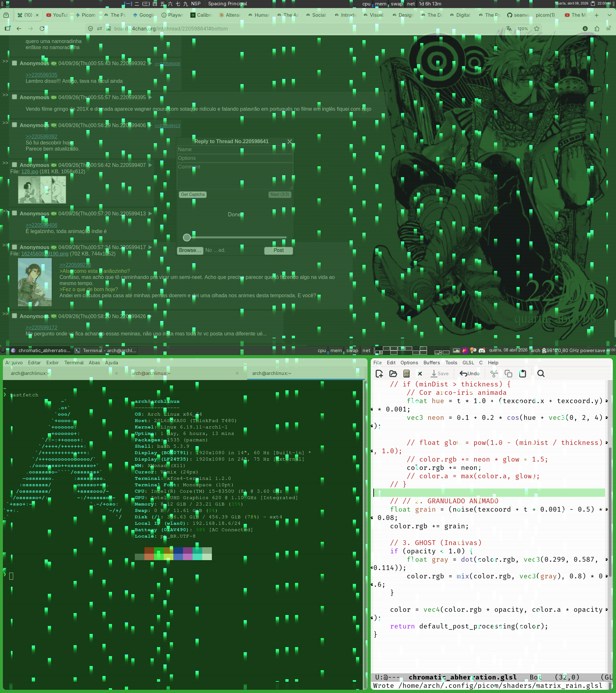The width and height of the screenshot is (616, 693).
Task: Open the 128.jpg image thumbnail
Action: pos(42,190)
